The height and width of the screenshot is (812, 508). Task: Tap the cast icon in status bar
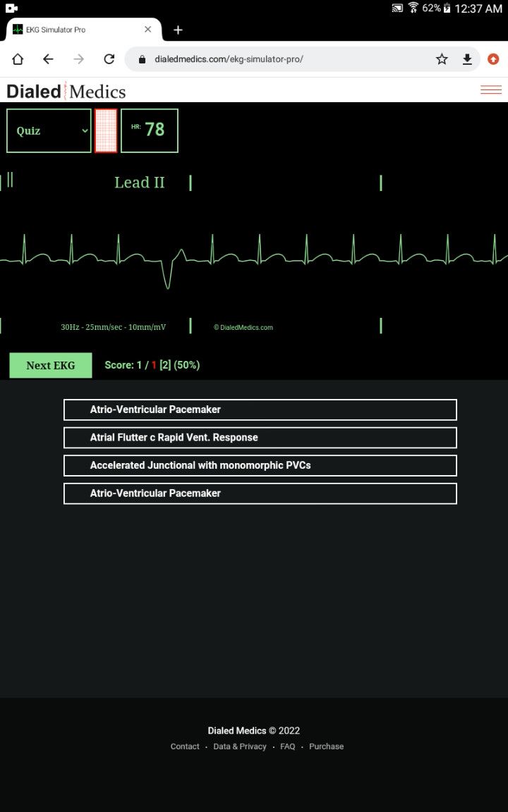point(397,8)
